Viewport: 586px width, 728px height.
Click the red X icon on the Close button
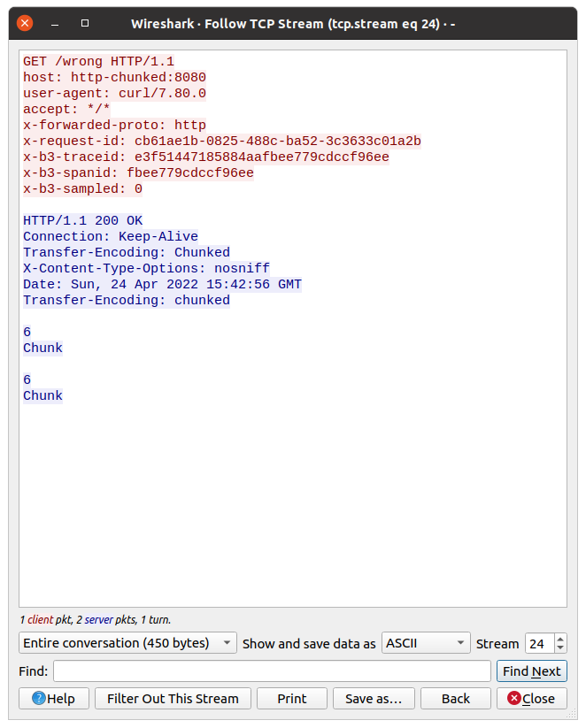pyautogui.click(x=516, y=698)
